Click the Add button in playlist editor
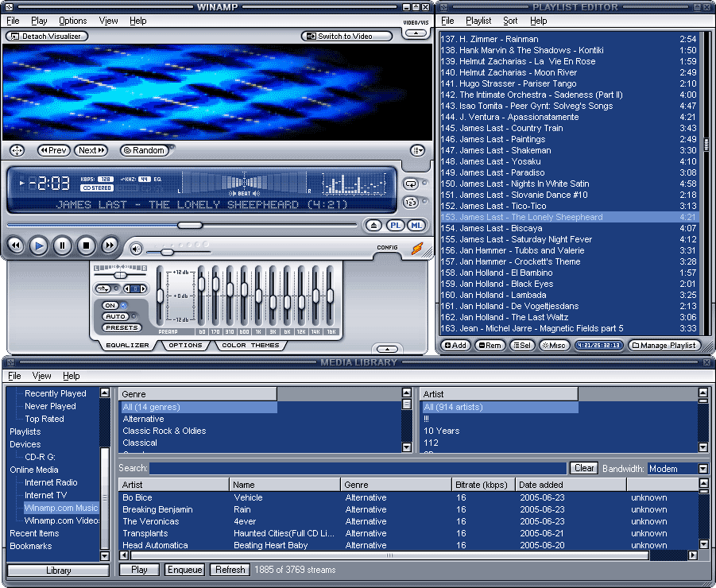 coord(455,346)
